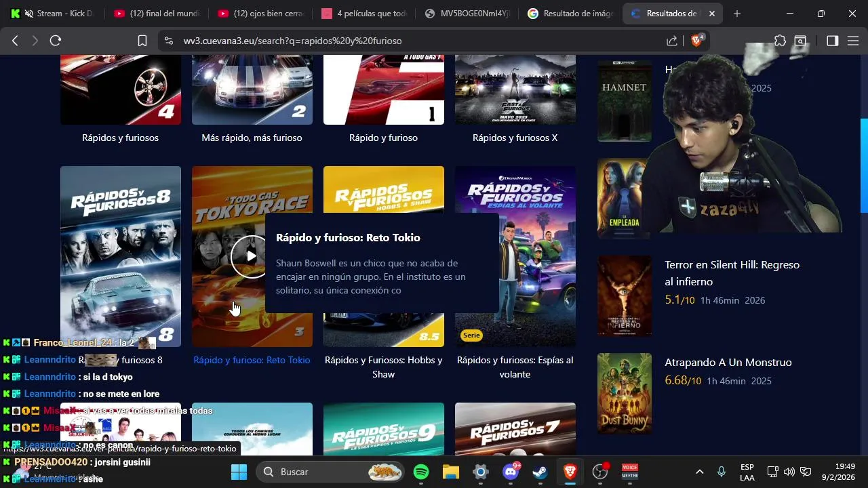Image resolution: width=868 pixels, height=488 pixels.
Task: Open site settings icon left of the URL
Action: (x=169, y=41)
